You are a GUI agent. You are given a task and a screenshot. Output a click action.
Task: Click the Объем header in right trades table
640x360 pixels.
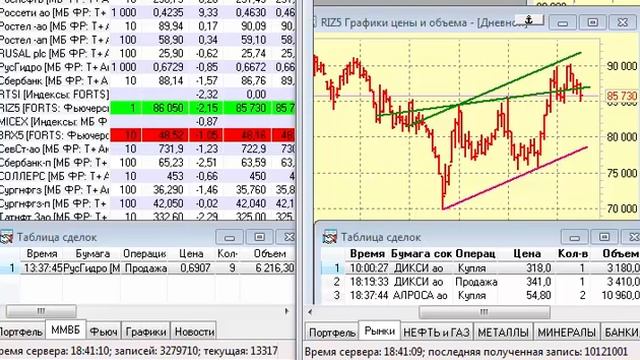(x=620, y=253)
